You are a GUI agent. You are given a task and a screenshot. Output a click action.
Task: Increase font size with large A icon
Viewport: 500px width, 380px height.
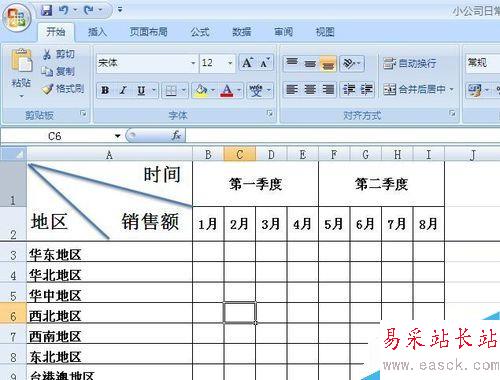(248, 63)
